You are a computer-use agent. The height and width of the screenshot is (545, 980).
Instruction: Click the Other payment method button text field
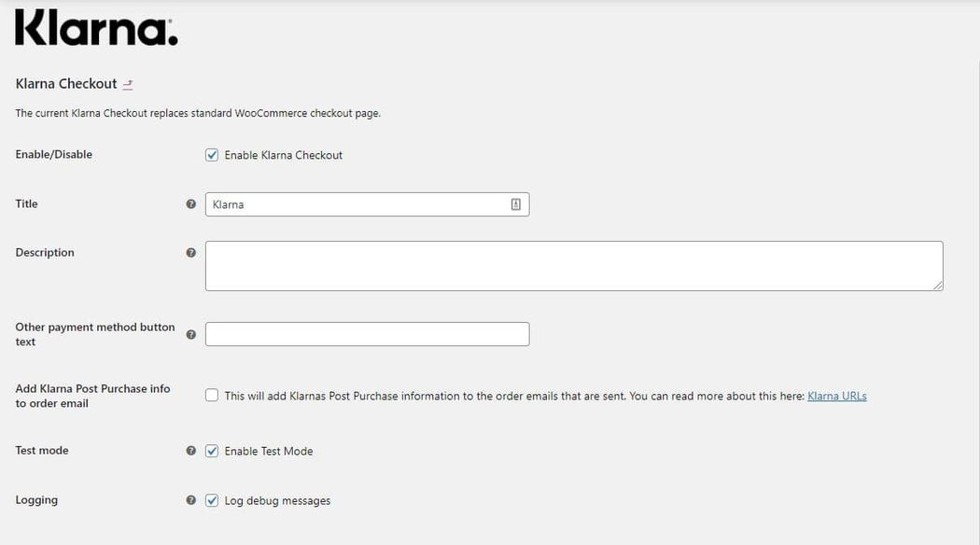coord(367,334)
